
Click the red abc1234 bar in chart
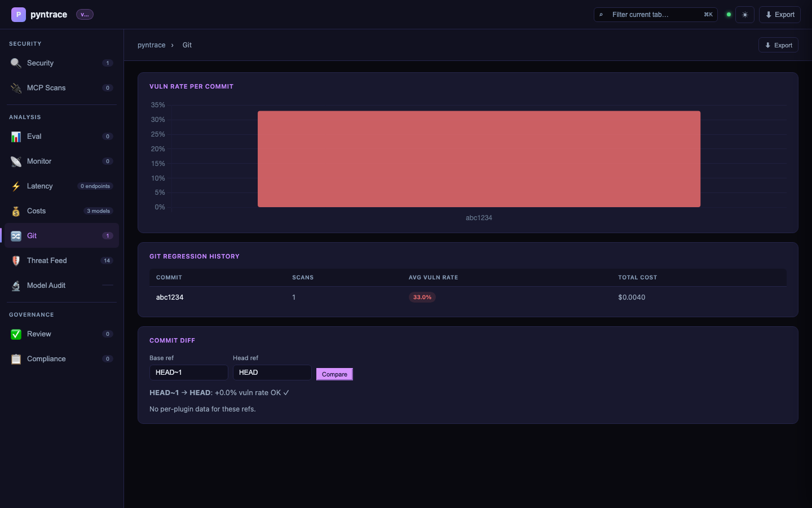(479, 159)
